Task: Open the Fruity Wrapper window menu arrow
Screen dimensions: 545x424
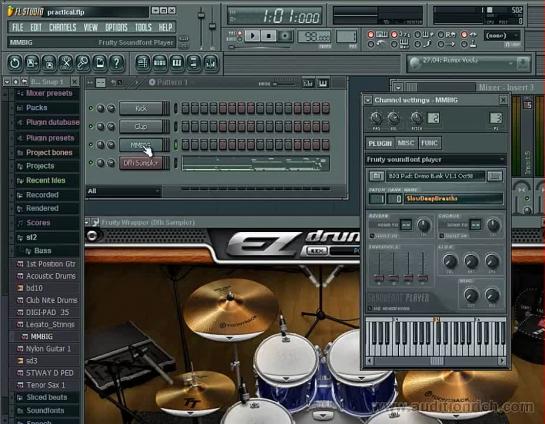Action: coord(88,222)
